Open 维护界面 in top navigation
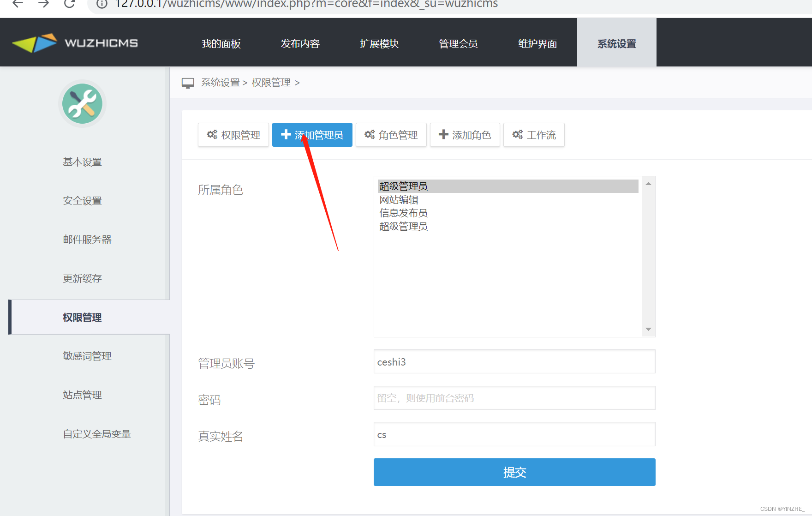This screenshot has height=516, width=812. (x=537, y=43)
